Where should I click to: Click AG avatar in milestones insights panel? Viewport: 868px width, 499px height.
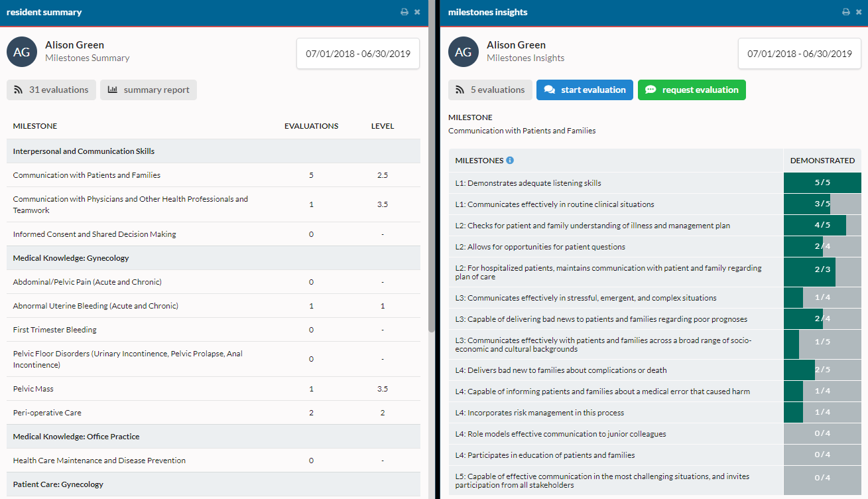pyautogui.click(x=464, y=52)
